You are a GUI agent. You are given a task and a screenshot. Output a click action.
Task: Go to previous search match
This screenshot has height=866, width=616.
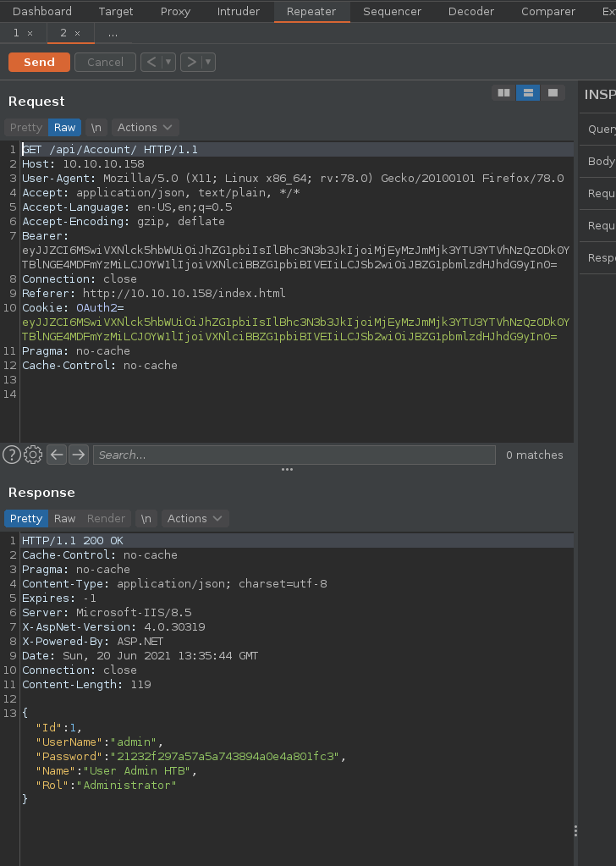[57, 455]
